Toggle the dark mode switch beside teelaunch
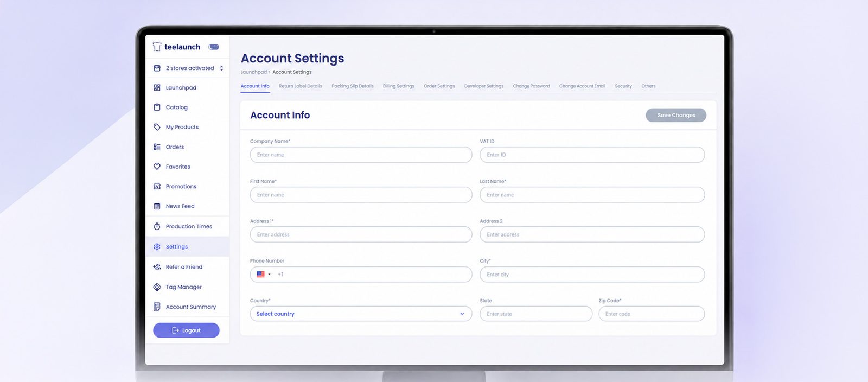This screenshot has height=382, width=868. [x=214, y=47]
